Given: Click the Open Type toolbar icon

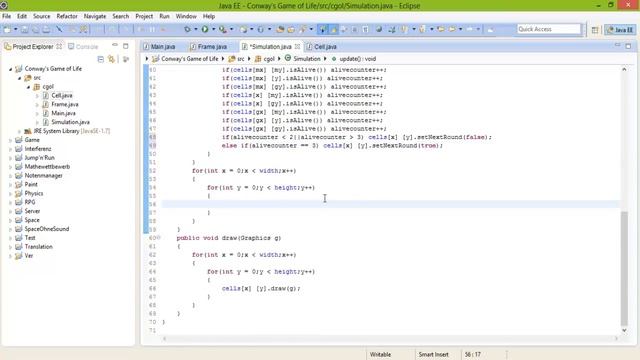Looking at the screenshot, I should [280, 29].
